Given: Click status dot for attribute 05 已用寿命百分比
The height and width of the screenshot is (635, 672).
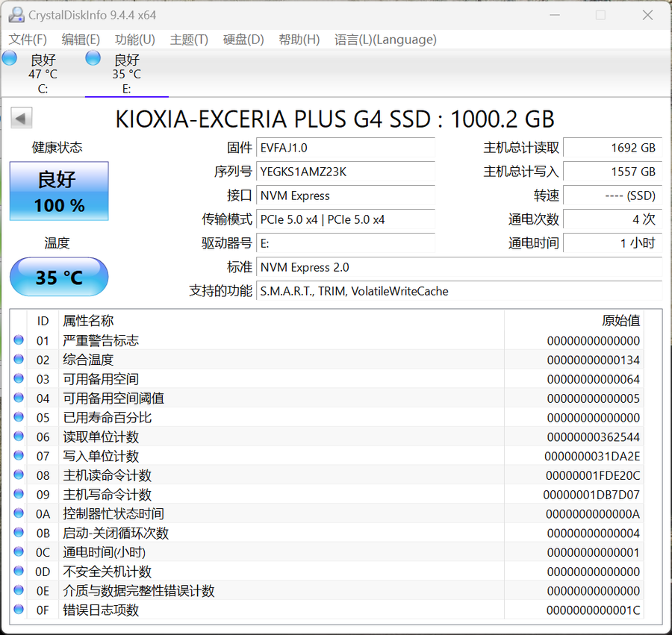Looking at the screenshot, I should 19,417.
